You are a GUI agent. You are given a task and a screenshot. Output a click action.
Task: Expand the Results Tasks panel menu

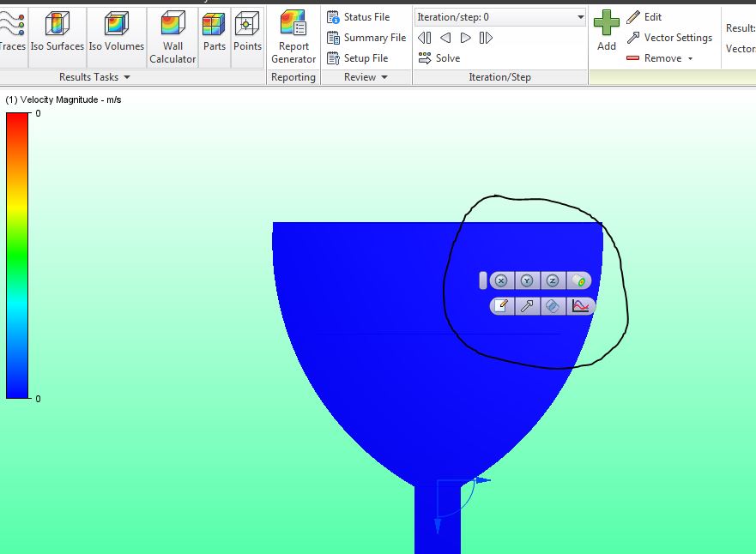[x=127, y=77]
